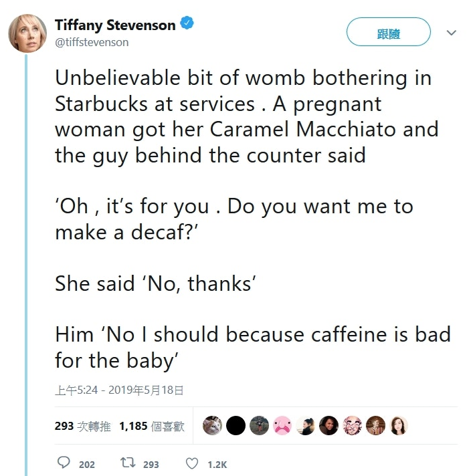Screen dimensions: 467x476
Task: Click the blue verified badge
Action: (188, 25)
